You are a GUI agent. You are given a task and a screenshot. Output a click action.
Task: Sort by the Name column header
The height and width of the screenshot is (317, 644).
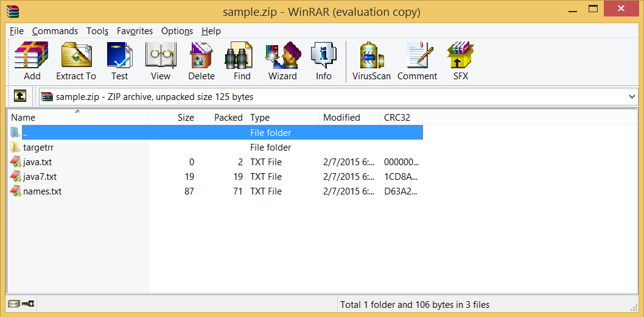pos(78,117)
